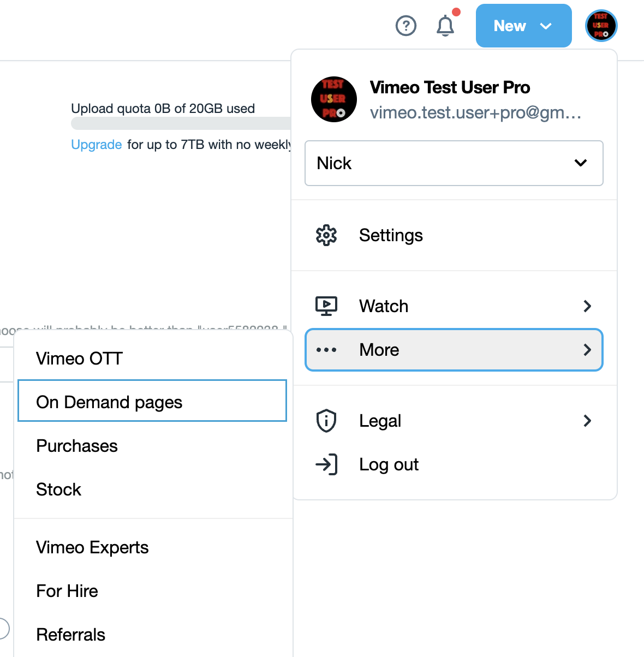Click the help question mark icon
The width and height of the screenshot is (644, 657).
(406, 26)
